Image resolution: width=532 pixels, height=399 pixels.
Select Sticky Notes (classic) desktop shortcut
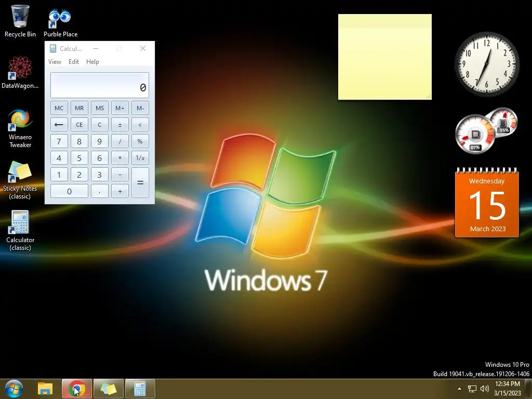20,180
